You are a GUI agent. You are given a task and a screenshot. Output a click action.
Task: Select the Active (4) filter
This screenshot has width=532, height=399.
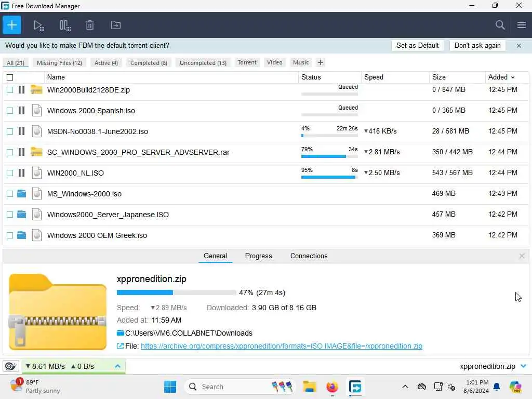106,63
